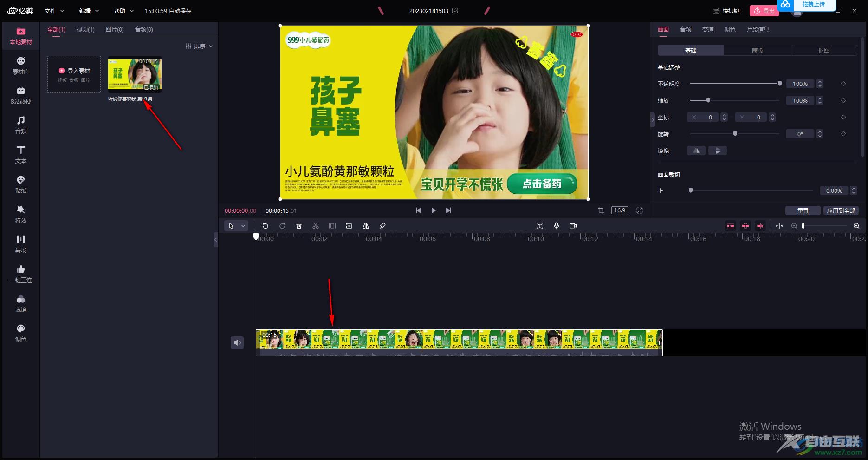Click the 导出 export button
Screen dimensions: 868x460
764,11
